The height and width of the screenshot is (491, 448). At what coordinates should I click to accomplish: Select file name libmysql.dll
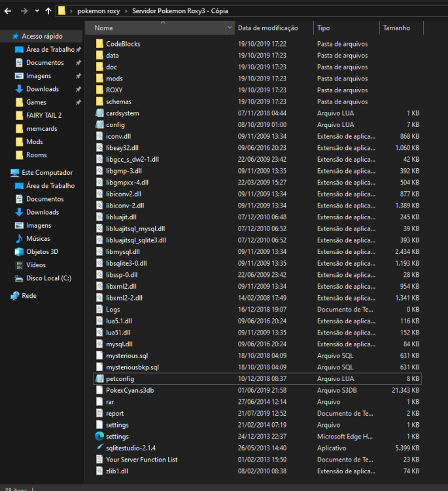[123, 252]
